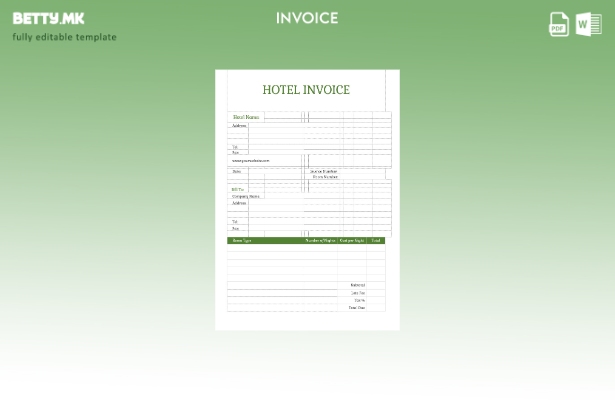The height and width of the screenshot is (400, 615).
Task: Open the hotel invoice preview thumbnail
Action: tap(307, 200)
